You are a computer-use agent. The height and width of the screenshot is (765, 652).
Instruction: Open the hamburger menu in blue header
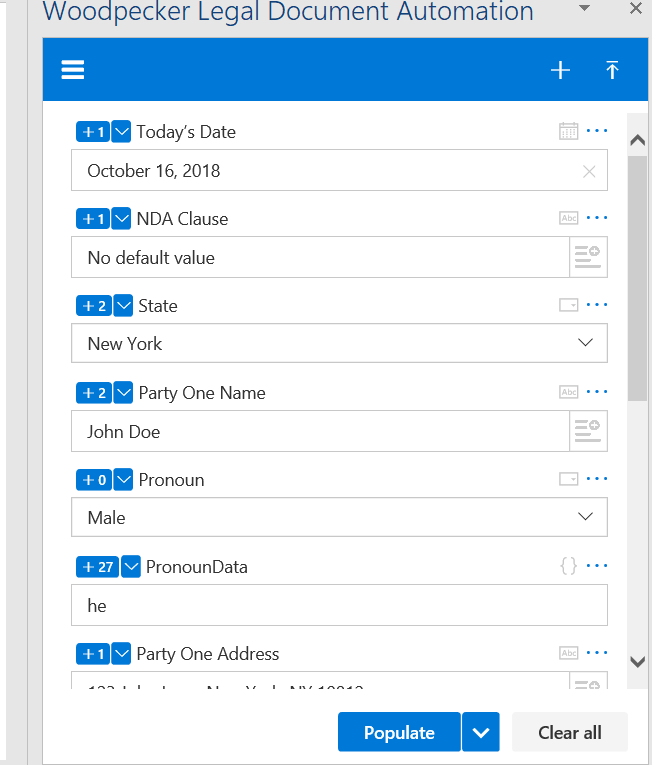coord(72,69)
